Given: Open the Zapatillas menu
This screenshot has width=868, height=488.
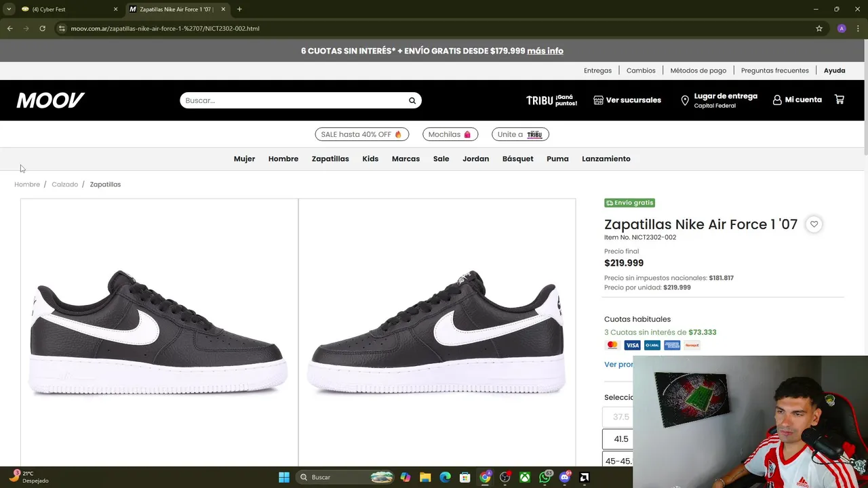Looking at the screenshot, I should tap(330, 159).
